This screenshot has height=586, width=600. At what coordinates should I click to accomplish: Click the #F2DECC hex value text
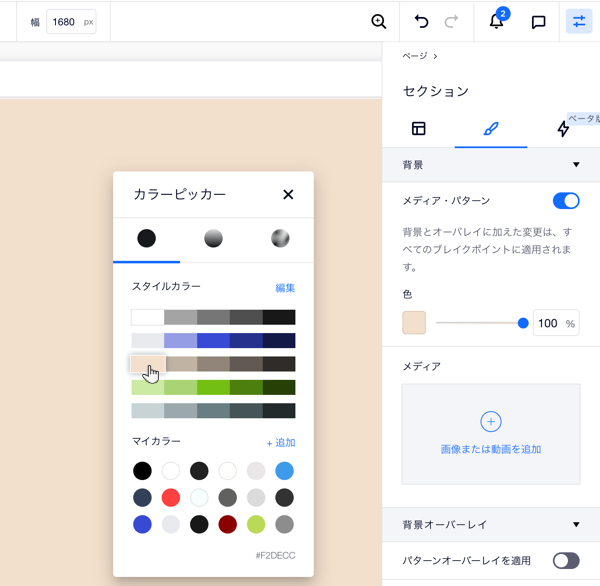(x=276, y=555)
